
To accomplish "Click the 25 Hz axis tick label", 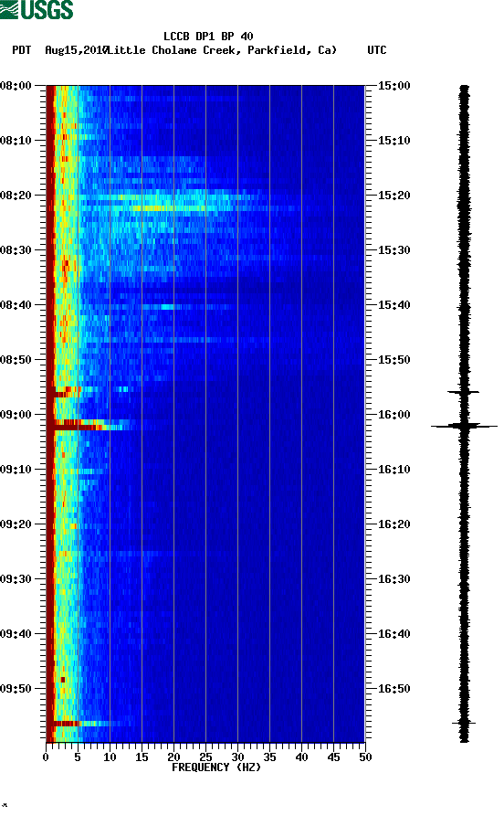I will pos(205,757).
